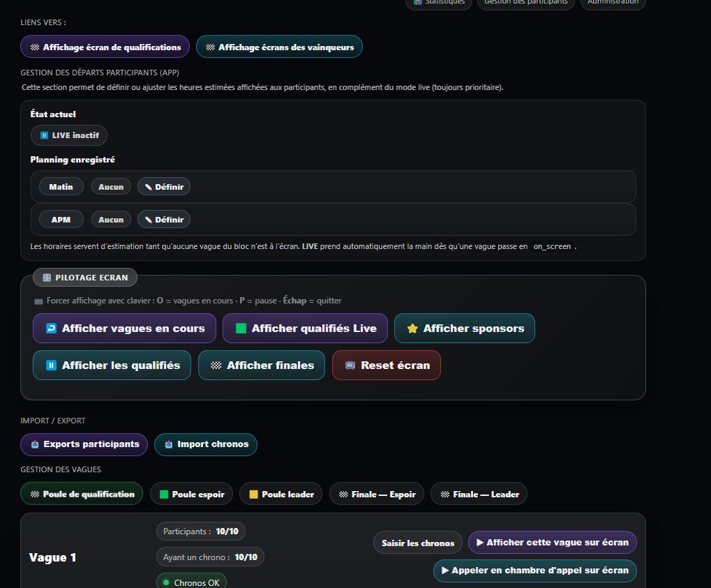Viewport: 711px width, 588px height.
Task: Click the pause icon on Afficher les qualifiés
Action: coord(51,365)
